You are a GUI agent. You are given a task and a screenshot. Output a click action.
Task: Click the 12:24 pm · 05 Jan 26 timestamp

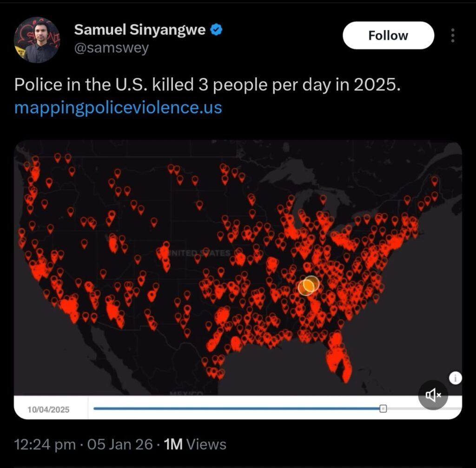tap(84, 444)
